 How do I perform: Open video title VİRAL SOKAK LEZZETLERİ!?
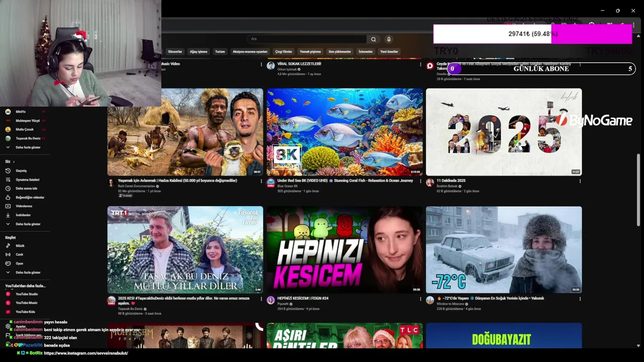point(299,64)
